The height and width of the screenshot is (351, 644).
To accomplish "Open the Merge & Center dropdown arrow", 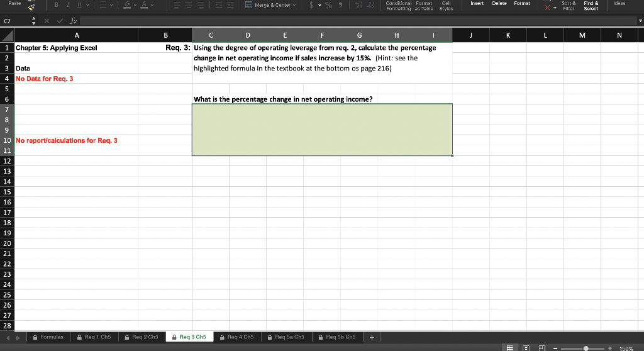I will pyautogui.click(x=294, y=5).
